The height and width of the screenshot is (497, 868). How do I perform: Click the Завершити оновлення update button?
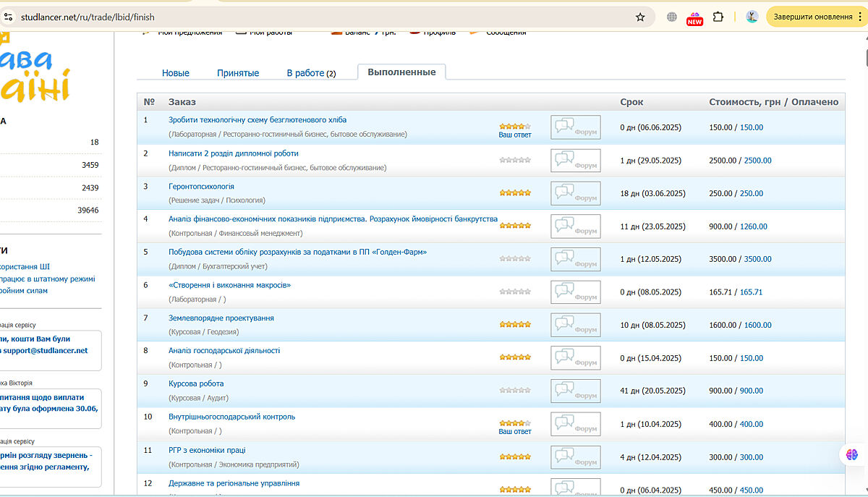tap(813, 17)
